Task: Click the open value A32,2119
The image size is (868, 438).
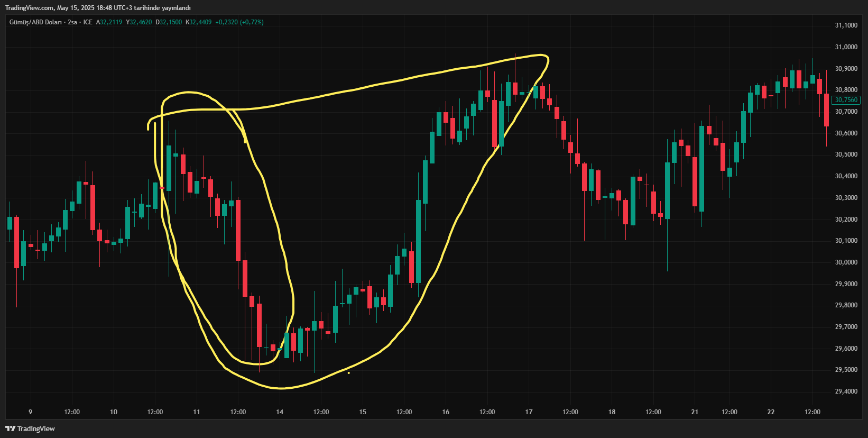Action: pos(109,22)
